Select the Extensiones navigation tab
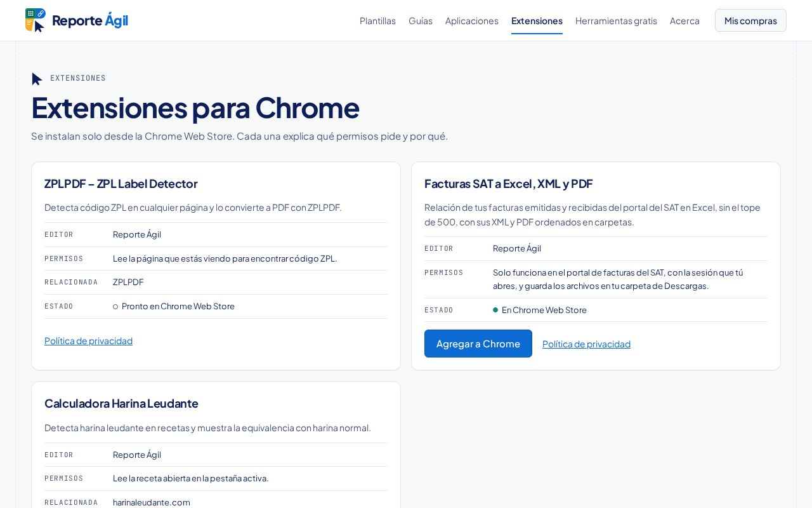The image size is (812, 508). (537, 20)
